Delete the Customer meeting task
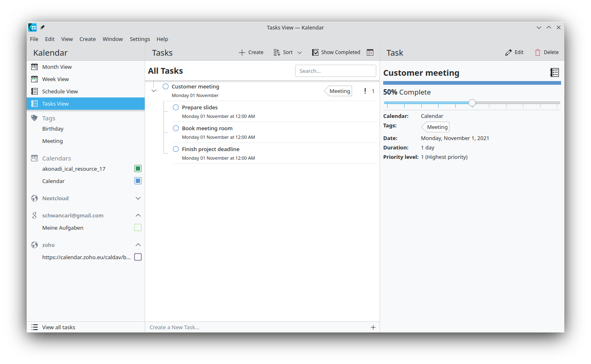Image resolution: width=591 pixels, height=364 pixels. click(x=547, y=52)
